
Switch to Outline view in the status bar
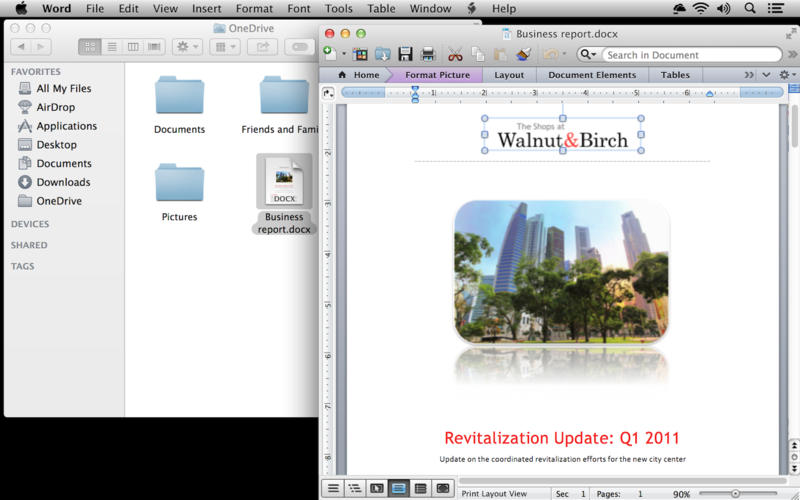click(355, 488)
